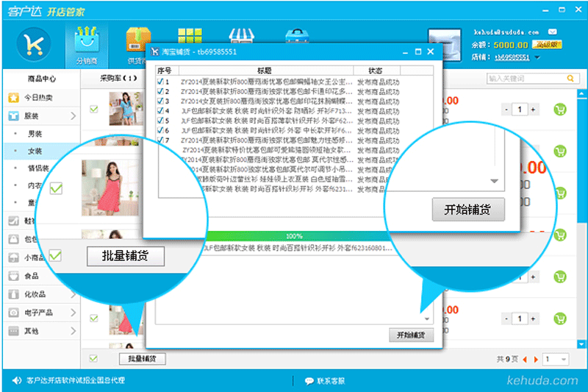
Task: Toggle checkbox for dialog row 2
Action: (160, 91)
